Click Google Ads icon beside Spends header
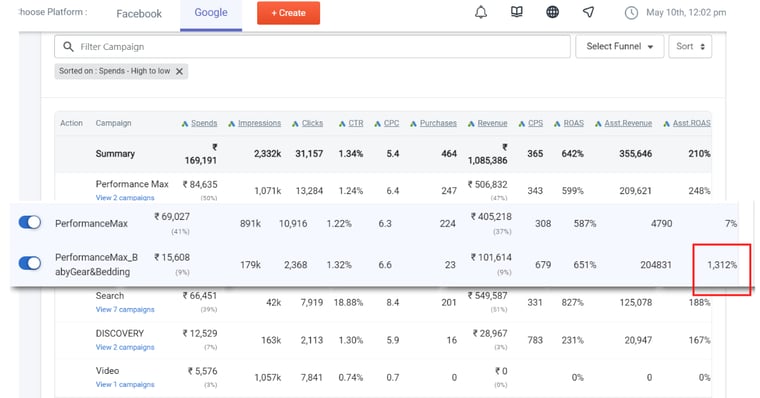Viewport: 760px width, 398px height. click(185, 124)
